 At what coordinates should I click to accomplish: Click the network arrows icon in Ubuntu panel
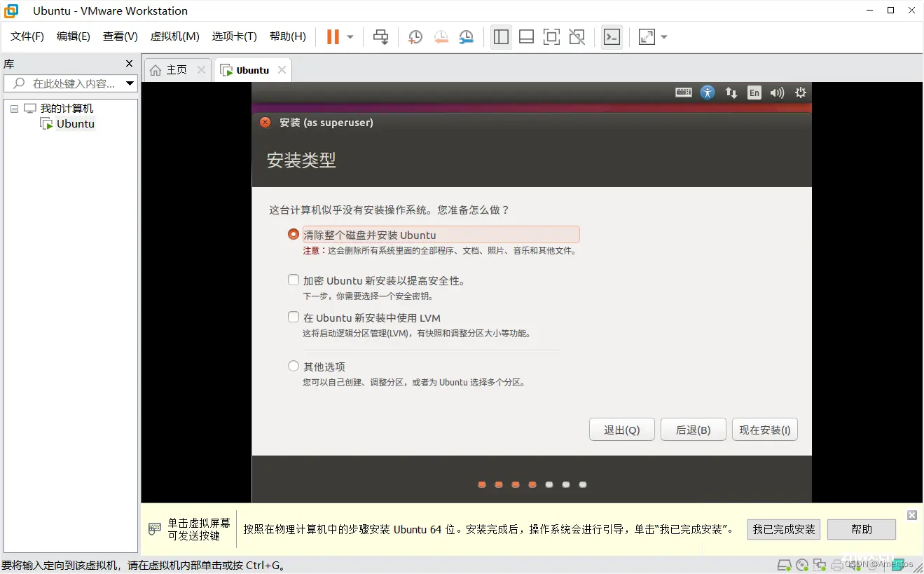click(731, 92)
